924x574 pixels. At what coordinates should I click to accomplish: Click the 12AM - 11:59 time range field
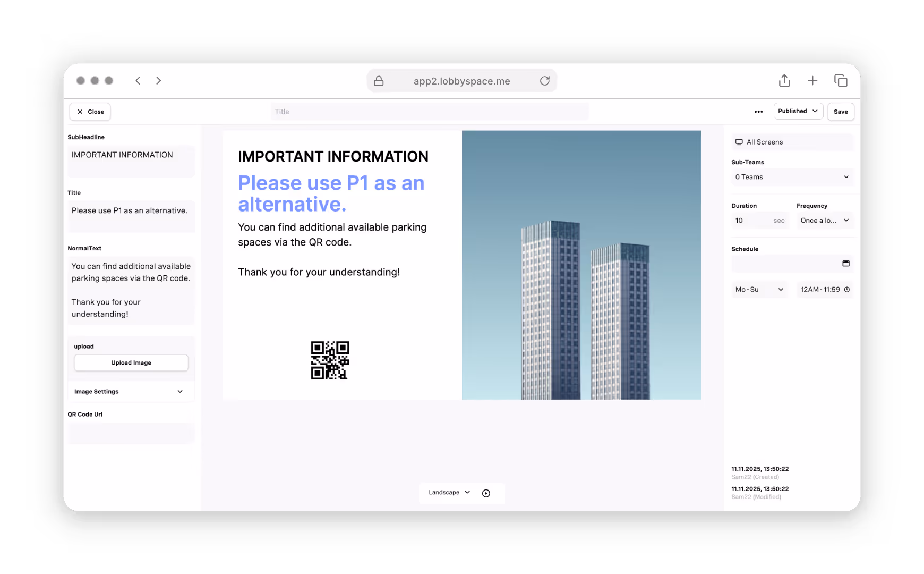tap(825, 290)
